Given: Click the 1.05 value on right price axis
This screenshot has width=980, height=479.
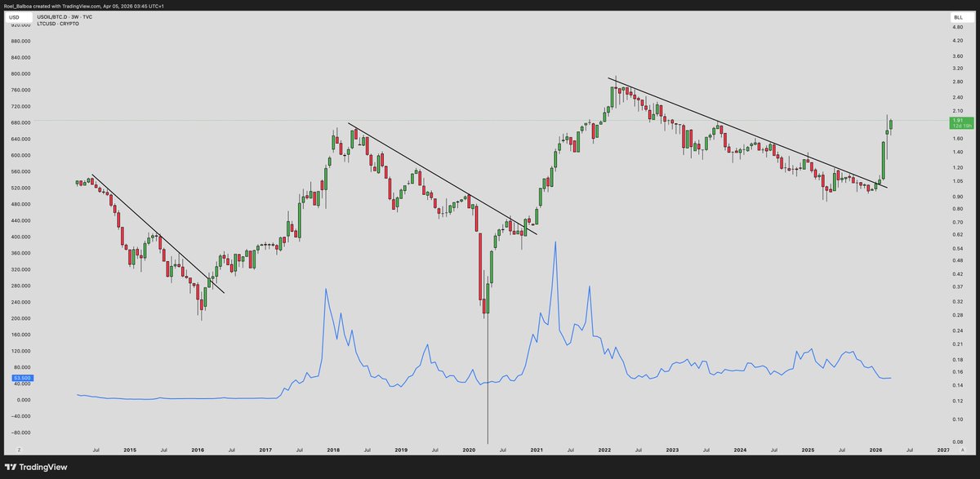Looking at the screenshot, I should pos(957,181).
